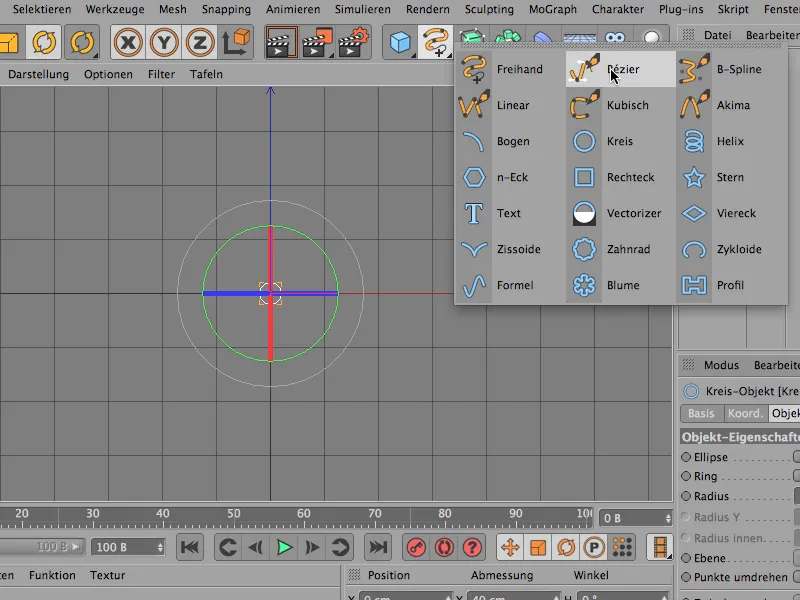Create a Zissoide spline
Image resolution: width=800 pixels, height=600 pixels.
503,249
